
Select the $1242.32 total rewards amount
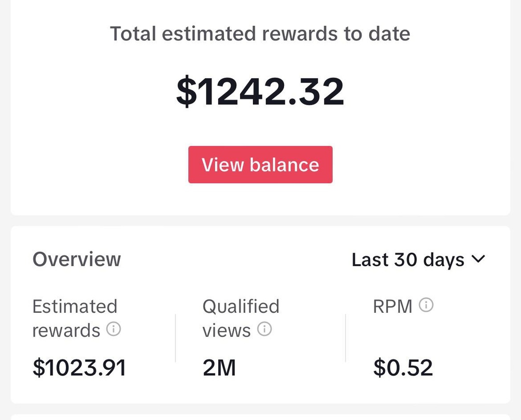coord(260,91)
